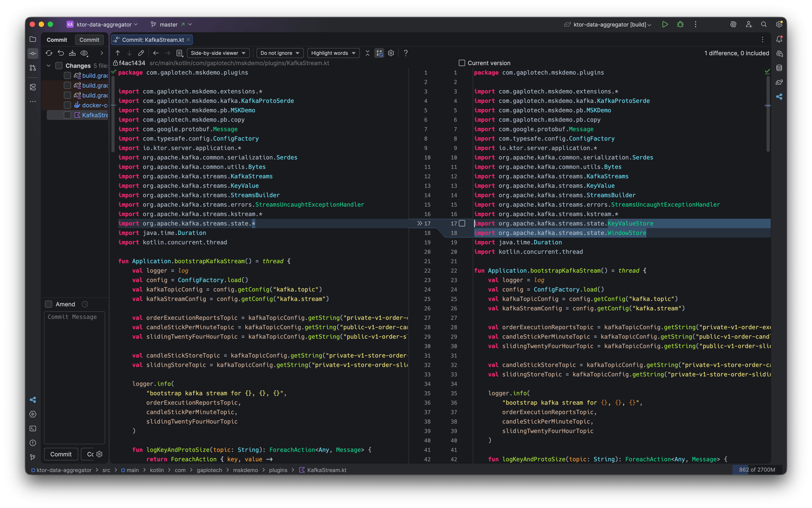Switch to the second Commit tab
Image resolution: width=812 pixels, height=508 pixels.
(x=89, y=40)
